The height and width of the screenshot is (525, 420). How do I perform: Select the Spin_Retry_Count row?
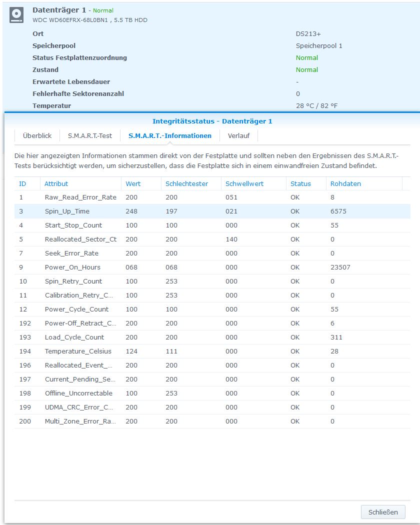point(212,281)
